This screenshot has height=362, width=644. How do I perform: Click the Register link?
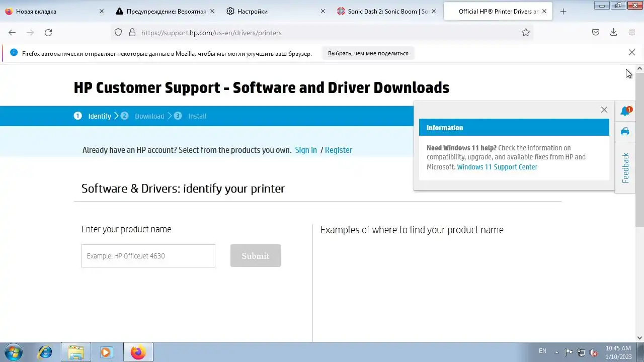339,150
